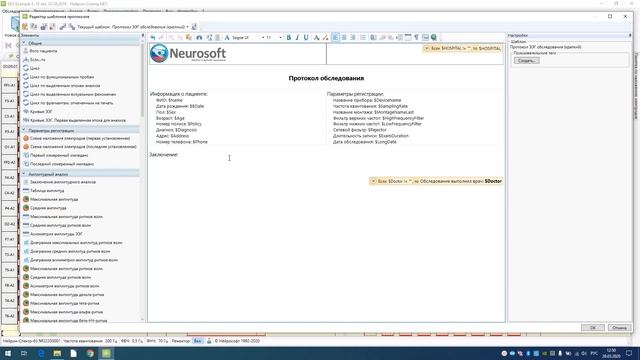Click the Insert table icon

(x=408, y=38)
